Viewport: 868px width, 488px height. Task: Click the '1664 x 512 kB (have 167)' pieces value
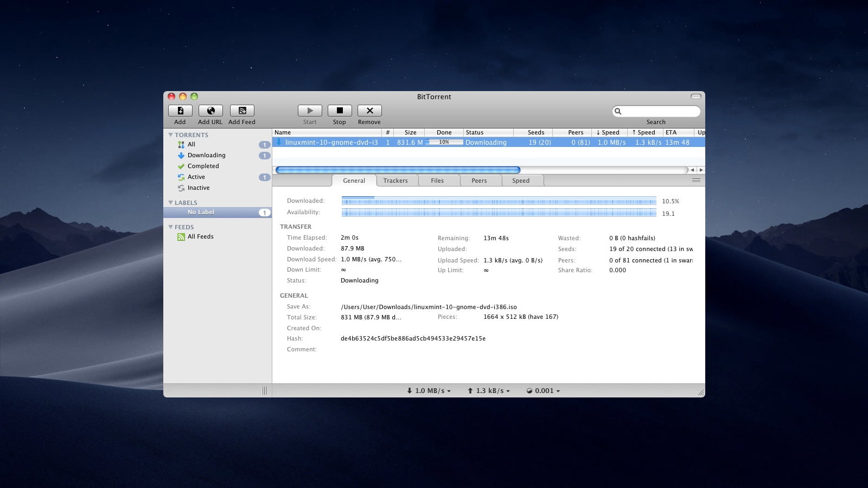(521, 317)
